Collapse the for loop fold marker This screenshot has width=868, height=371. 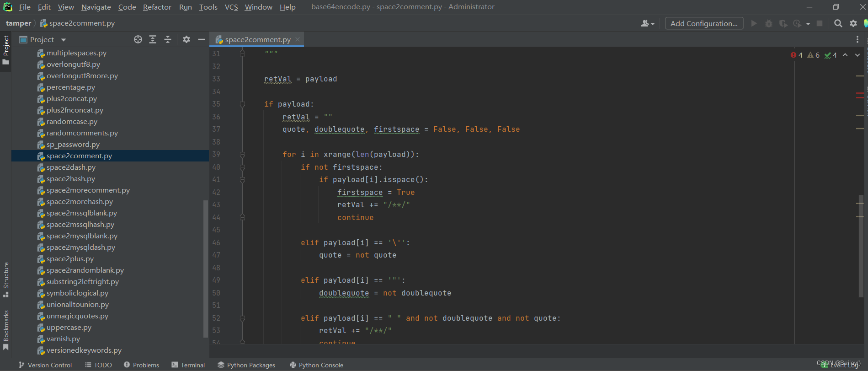coord(242,155)
